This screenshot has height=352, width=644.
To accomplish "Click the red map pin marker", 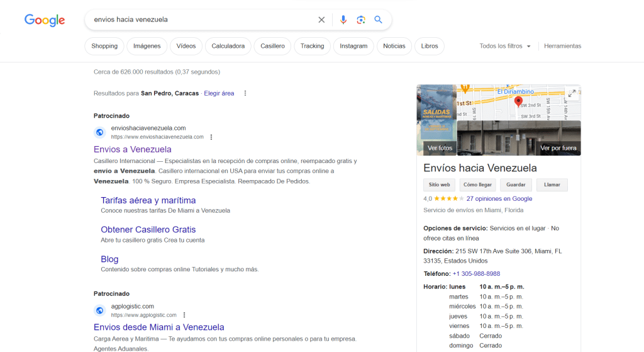I will coord(518,101).
